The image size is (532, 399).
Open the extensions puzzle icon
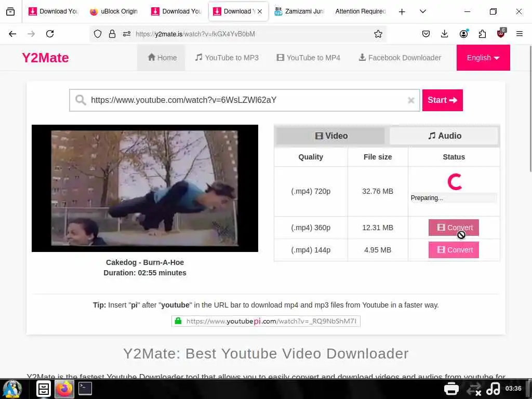point(482,34)
